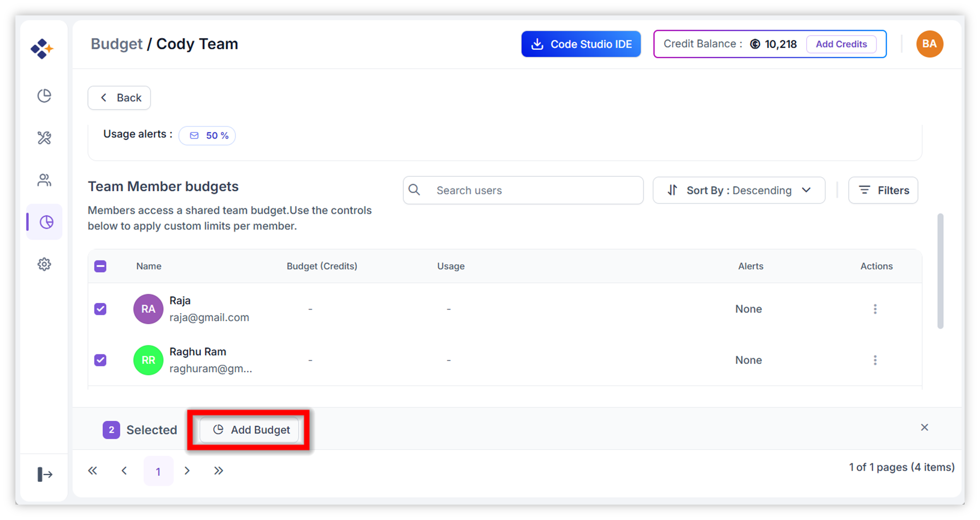Open the dashboard pie chart sidebar icon

44,96
